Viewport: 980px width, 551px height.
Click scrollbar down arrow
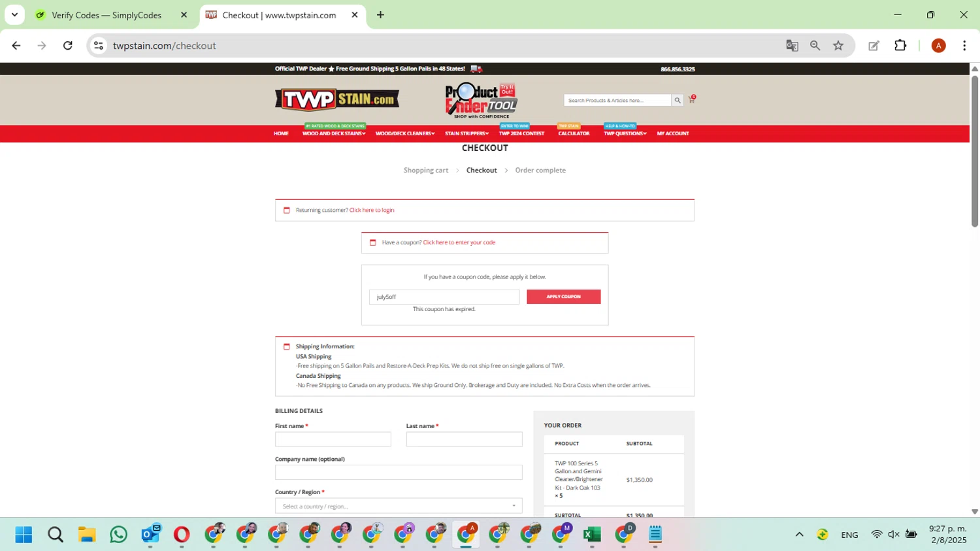(975, 512)
